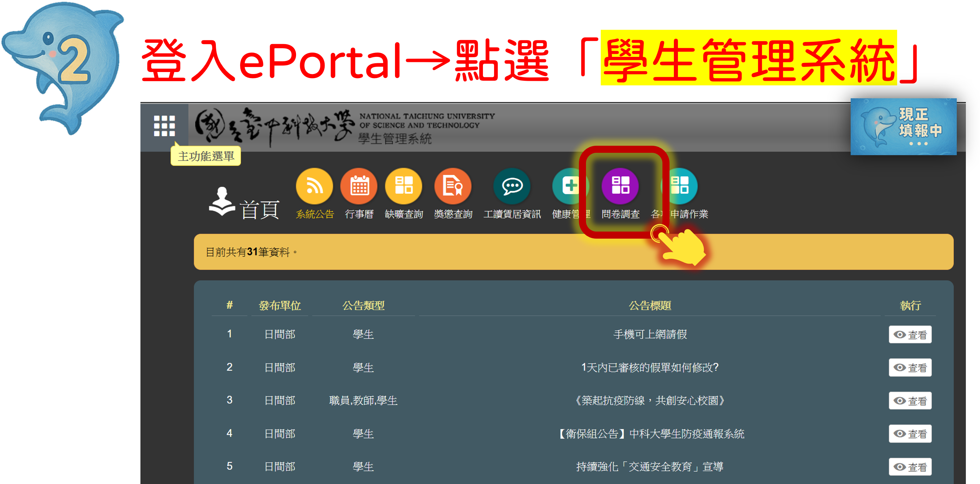Click the 行事曆 menu label
This screenshot has width=980, height=484.
[359, 214]
